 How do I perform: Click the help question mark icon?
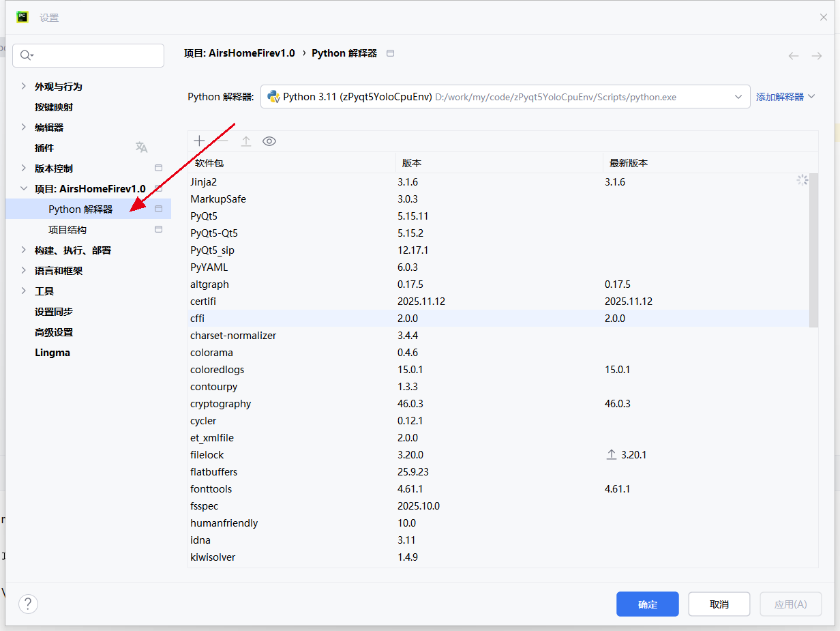[x=28, y=604]
